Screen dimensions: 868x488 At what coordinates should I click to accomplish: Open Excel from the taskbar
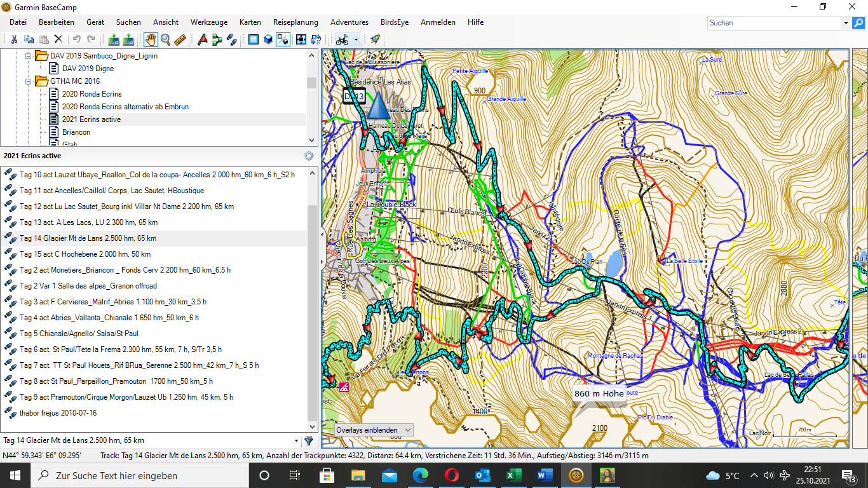tap(514, 475)
